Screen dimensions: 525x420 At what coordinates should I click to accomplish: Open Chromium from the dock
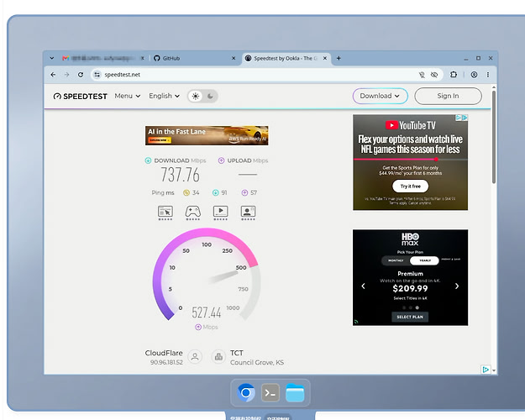pos(246,392)
